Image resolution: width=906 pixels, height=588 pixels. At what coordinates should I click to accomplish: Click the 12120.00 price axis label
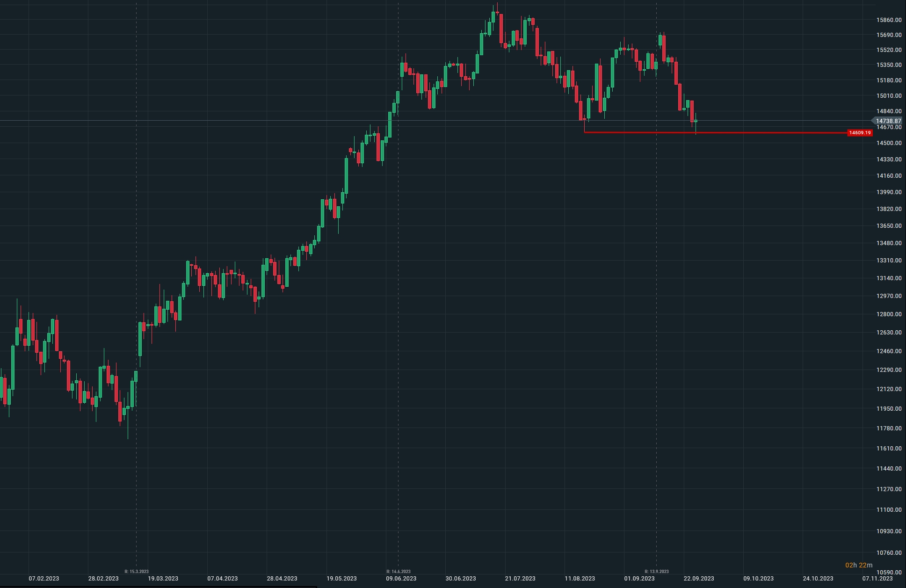tap(889, 389)
